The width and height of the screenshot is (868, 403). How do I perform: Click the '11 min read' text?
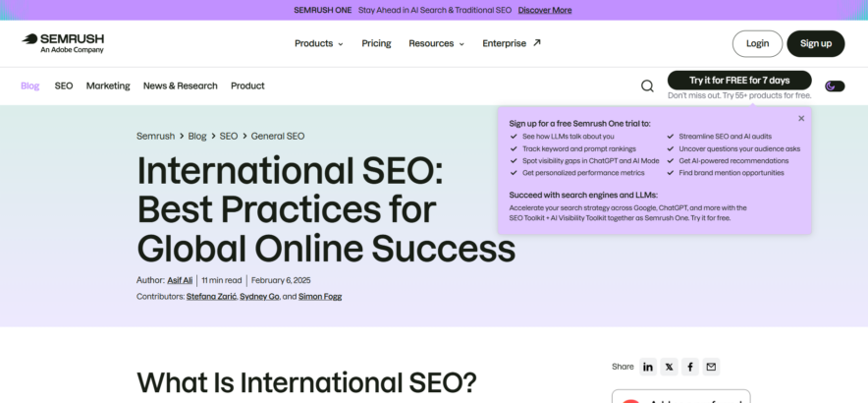[222, 280]
